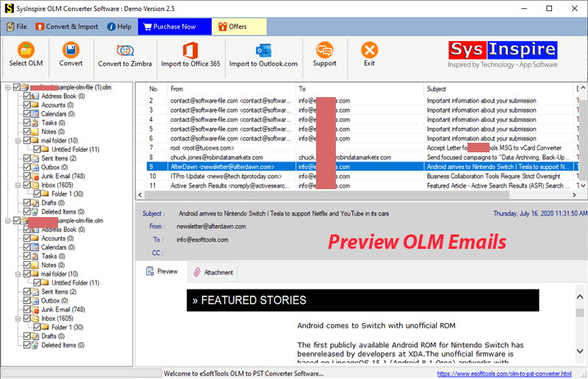Select the first Untitled Folder (11) item
The width and height of the screenshot is (588, 379).
(76, 149)
